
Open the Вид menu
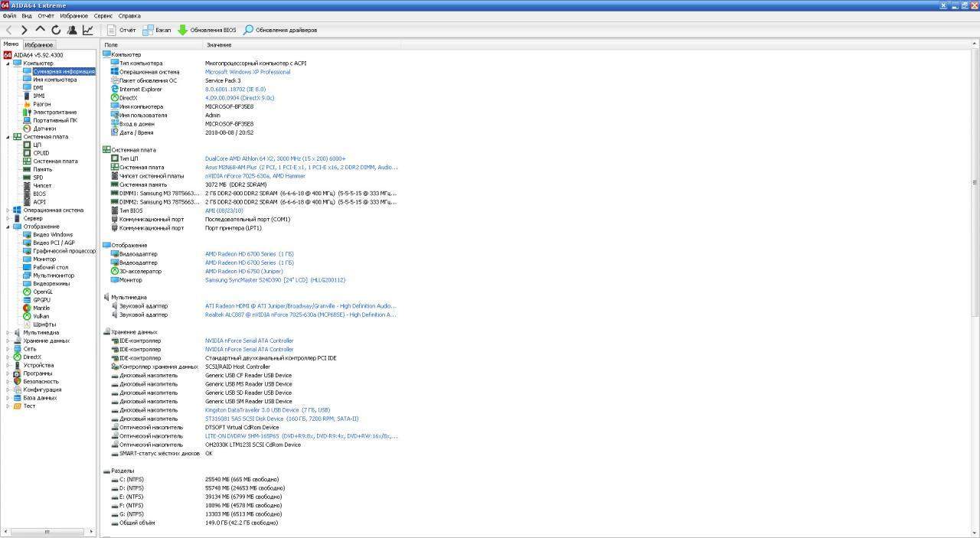pos(27,15)
